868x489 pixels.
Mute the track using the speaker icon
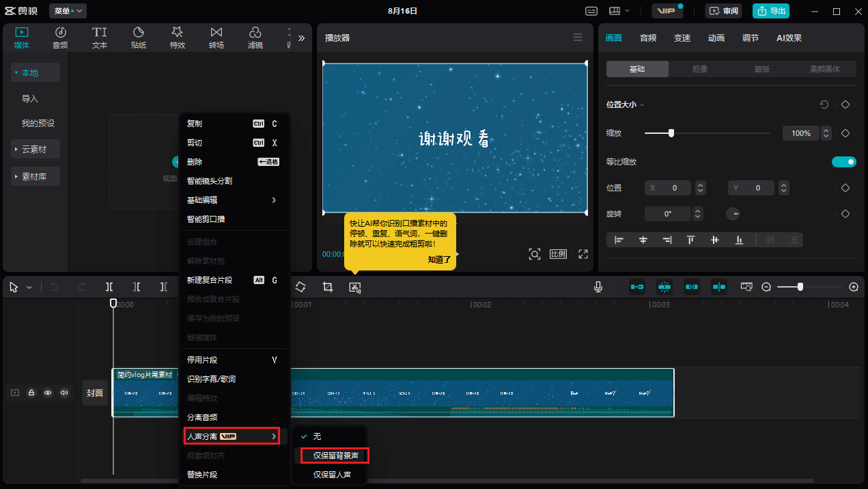point(65,393)
